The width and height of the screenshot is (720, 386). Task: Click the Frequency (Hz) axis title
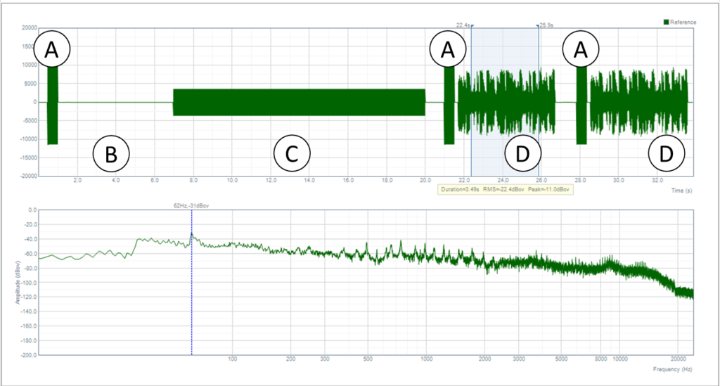(672, 369)
